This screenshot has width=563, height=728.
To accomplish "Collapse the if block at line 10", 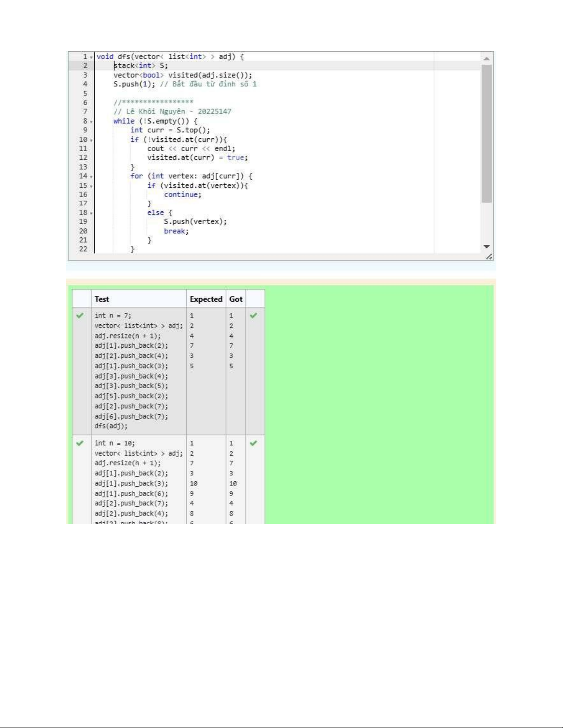I will point(91,140).
